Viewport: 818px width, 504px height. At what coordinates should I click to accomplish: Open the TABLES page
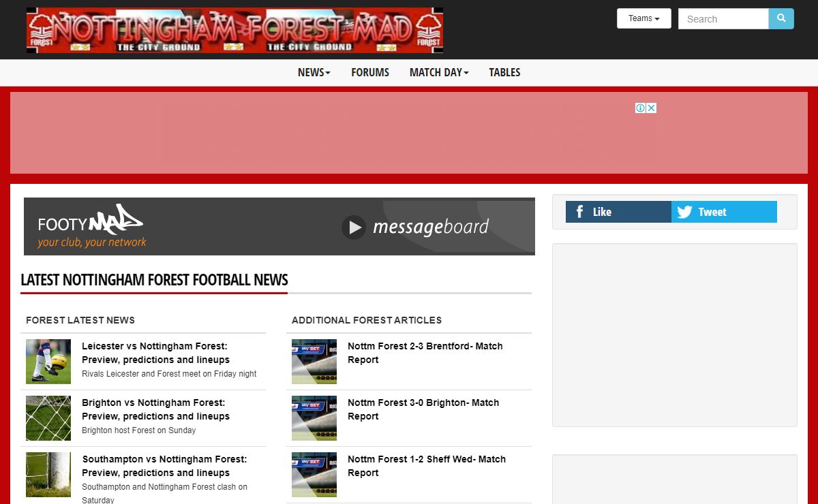[x=504, y=72]
